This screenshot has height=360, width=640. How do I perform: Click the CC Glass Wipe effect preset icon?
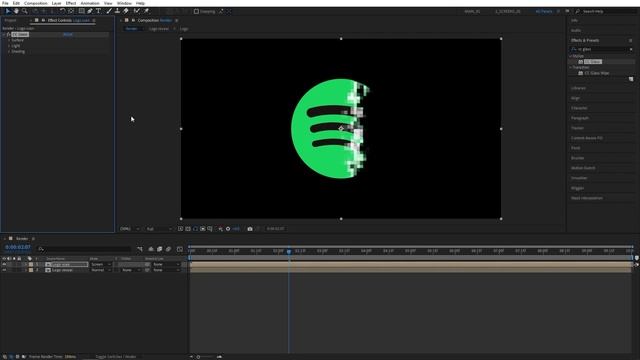pyautogui.click(x=580, y=73)
